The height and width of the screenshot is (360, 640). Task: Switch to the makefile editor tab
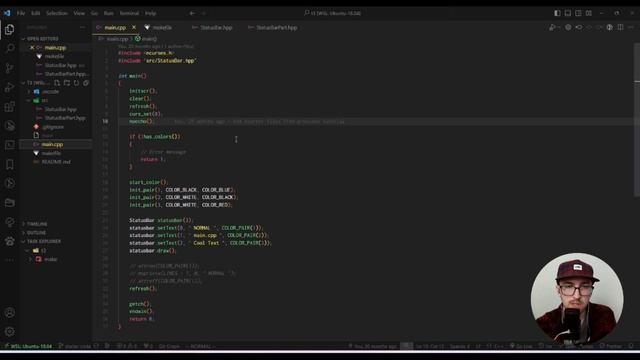point(162,27)
